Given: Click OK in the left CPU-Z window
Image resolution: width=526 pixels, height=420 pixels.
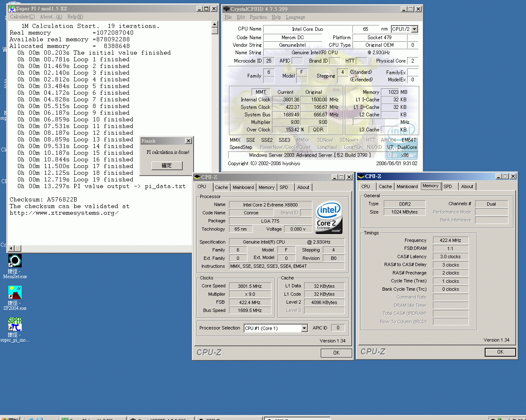Looking at the screenshot, I should pyautogui.click(x=336, y=352).
